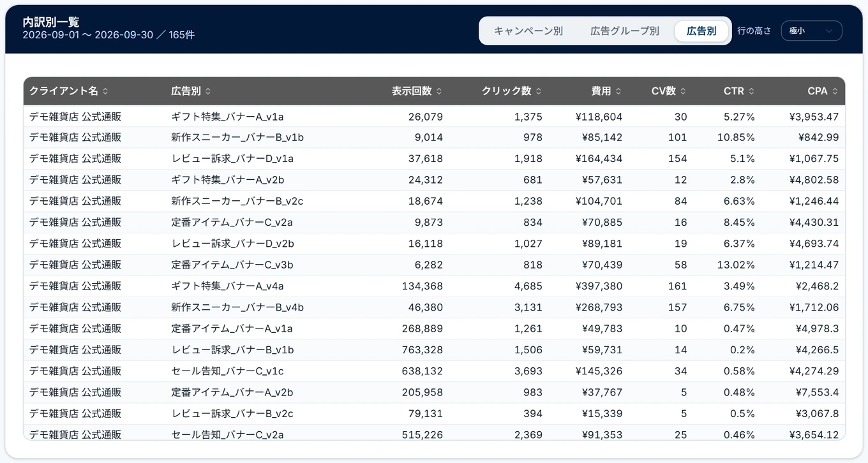
Task: Click 新作スニーカー_バナーB_v4b ad name
Action: pos(237,307)
